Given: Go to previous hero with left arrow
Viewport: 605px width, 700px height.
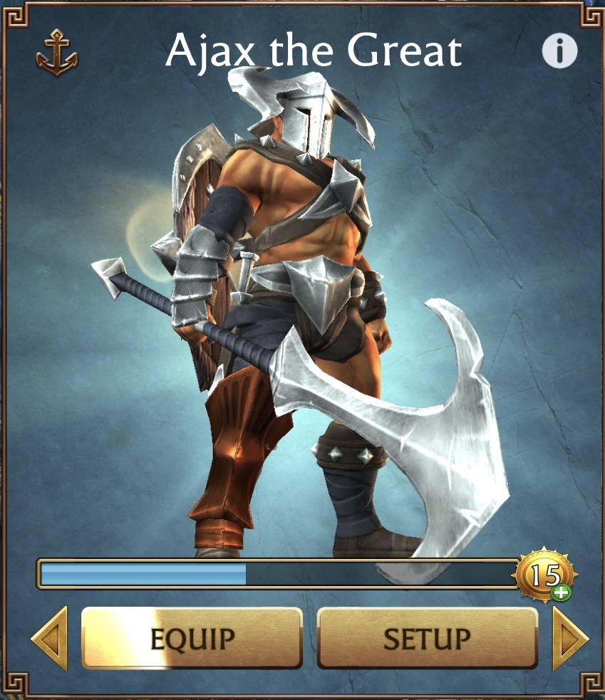Looking at the screenshot, I should click(x=50, y=638).
